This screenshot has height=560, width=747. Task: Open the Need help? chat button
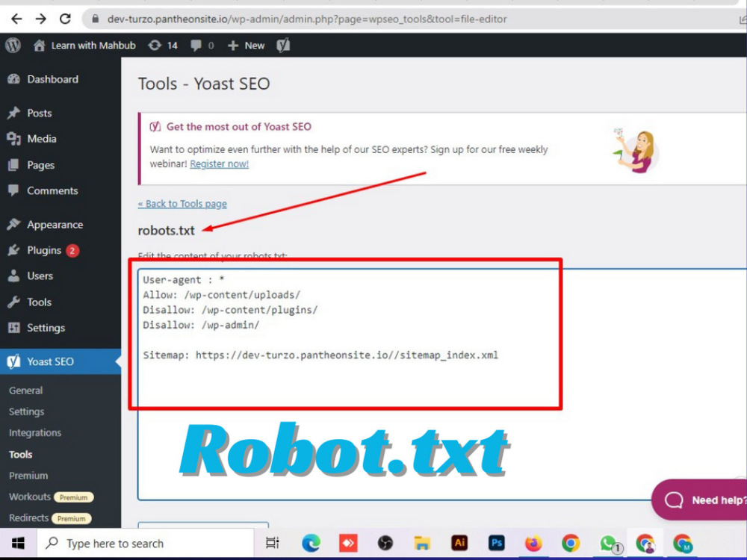699,500
